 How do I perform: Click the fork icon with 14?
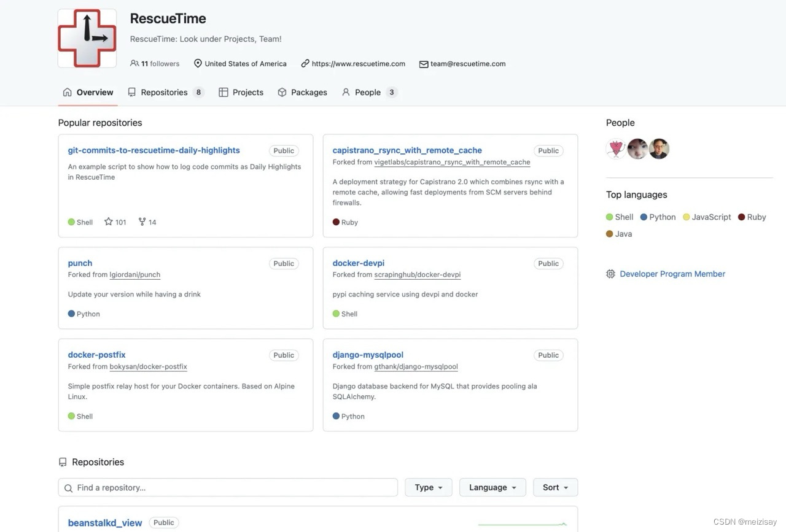tap(142, 222)
